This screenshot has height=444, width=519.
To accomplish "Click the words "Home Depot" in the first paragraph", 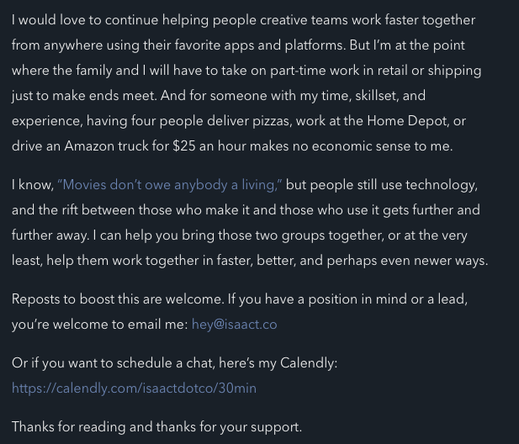I will tap(407, 121).
